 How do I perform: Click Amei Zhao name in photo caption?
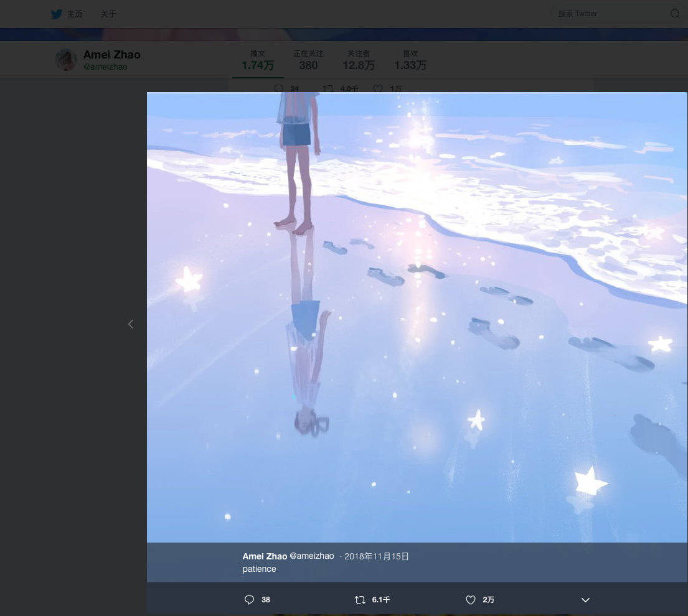click(265, 556)
